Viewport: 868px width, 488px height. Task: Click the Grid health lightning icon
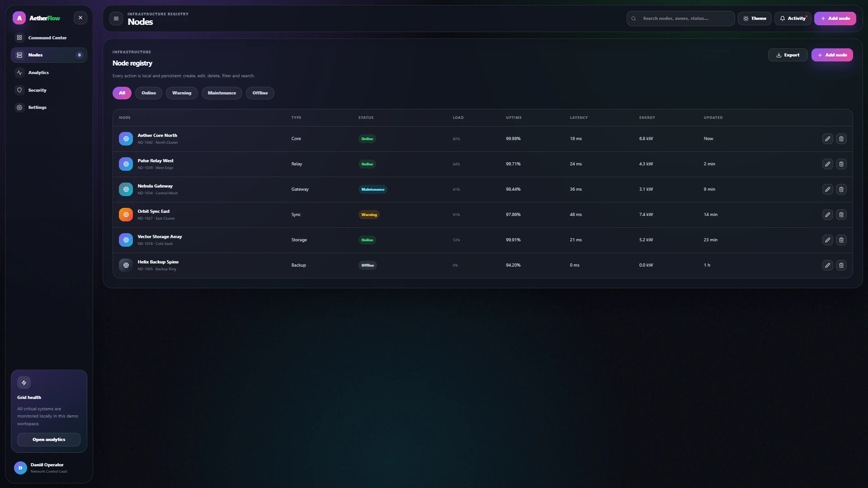click(x=24, y=383)
